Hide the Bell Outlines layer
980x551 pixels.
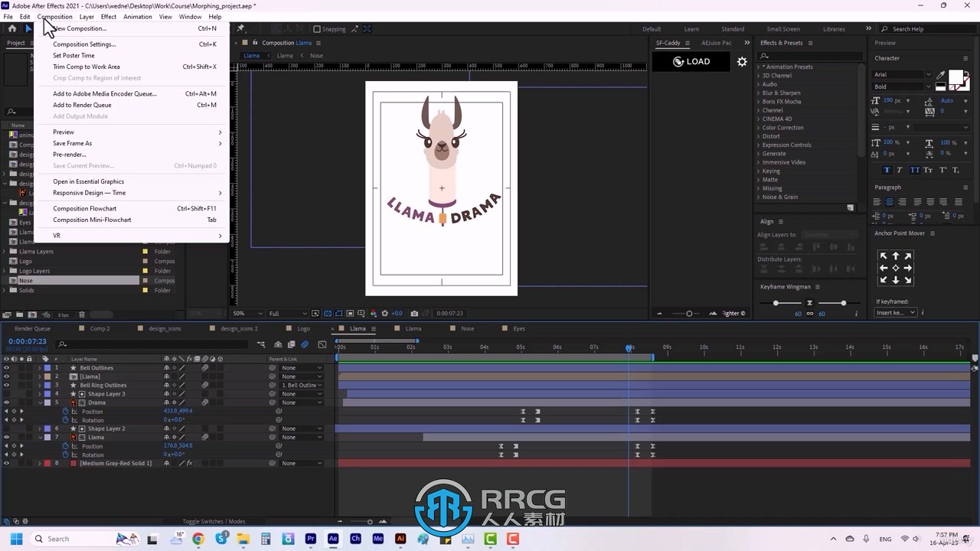click(7, 368)
